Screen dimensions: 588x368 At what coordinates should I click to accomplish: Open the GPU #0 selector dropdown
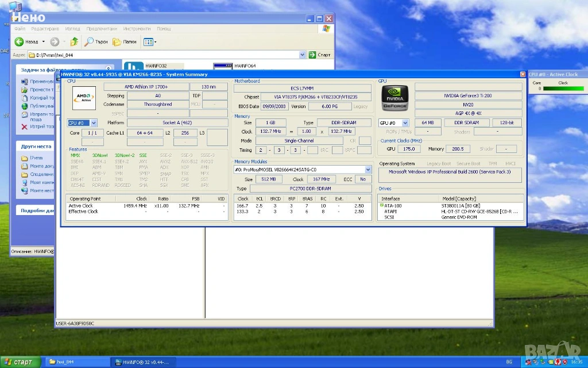(405, 123)
